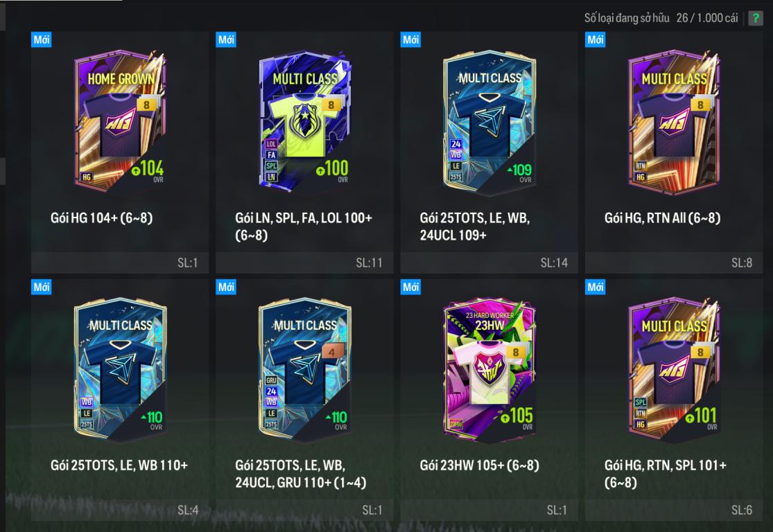
Task: Click the Mới badge on HOME GROWN pack
Action: [x=42, y=39]
